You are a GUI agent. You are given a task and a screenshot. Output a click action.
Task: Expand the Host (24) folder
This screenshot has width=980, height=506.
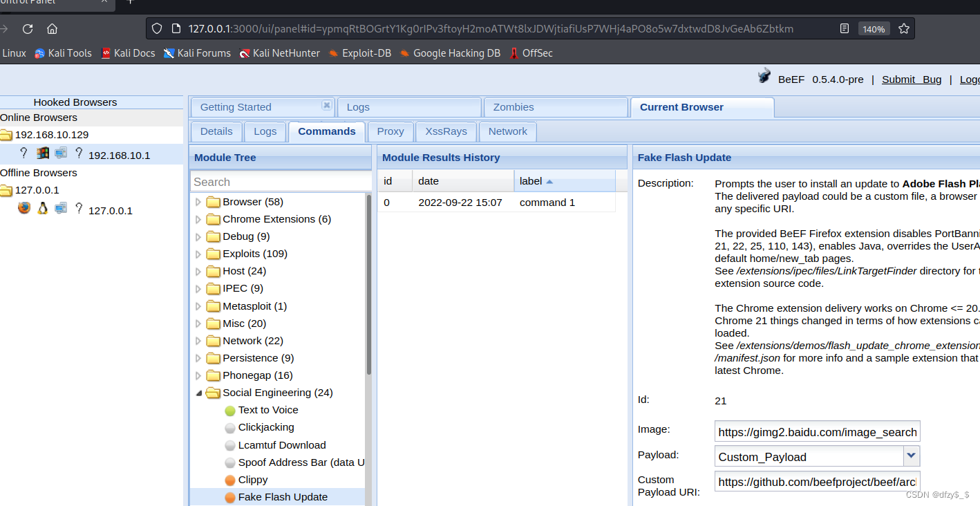[198, 271]
